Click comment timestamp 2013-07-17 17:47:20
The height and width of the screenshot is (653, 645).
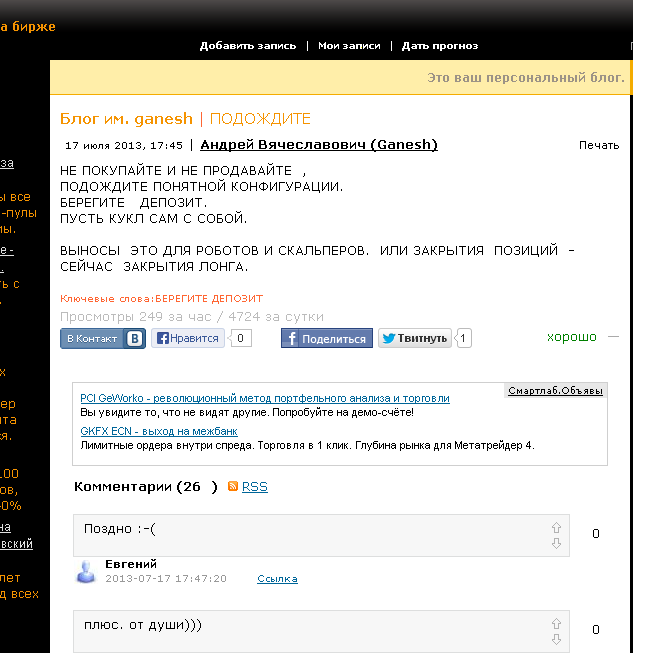[166, 579]
